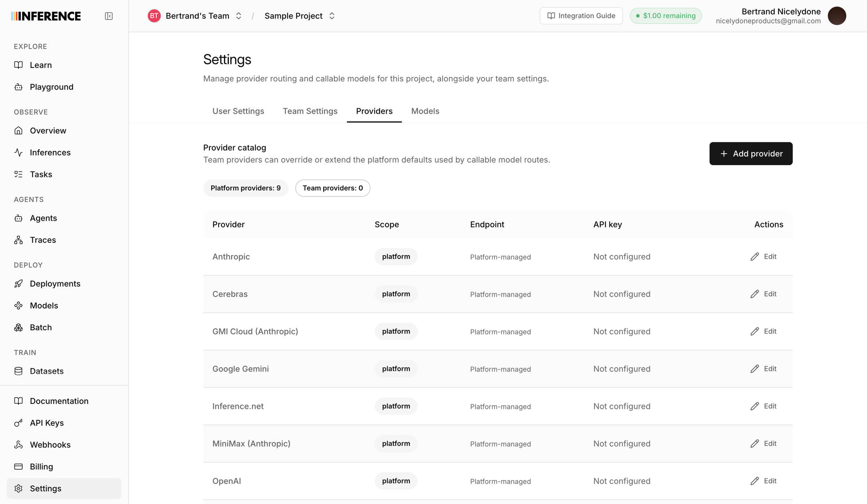Filter by Platform providers: 9
This screenshot has height=504, width=867.
246,188
